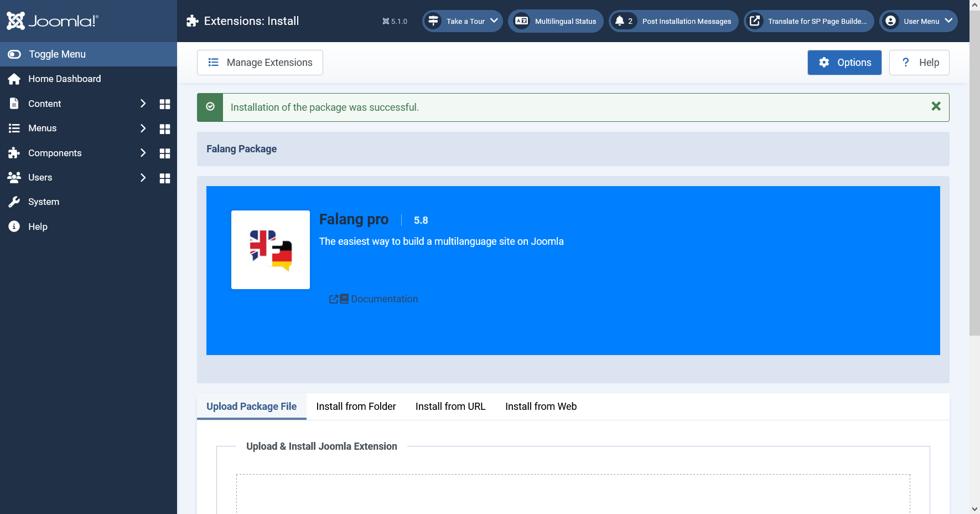Switch to the Install from Web tab
Viewport: 980px width, 514px height.
coord(541,407)
